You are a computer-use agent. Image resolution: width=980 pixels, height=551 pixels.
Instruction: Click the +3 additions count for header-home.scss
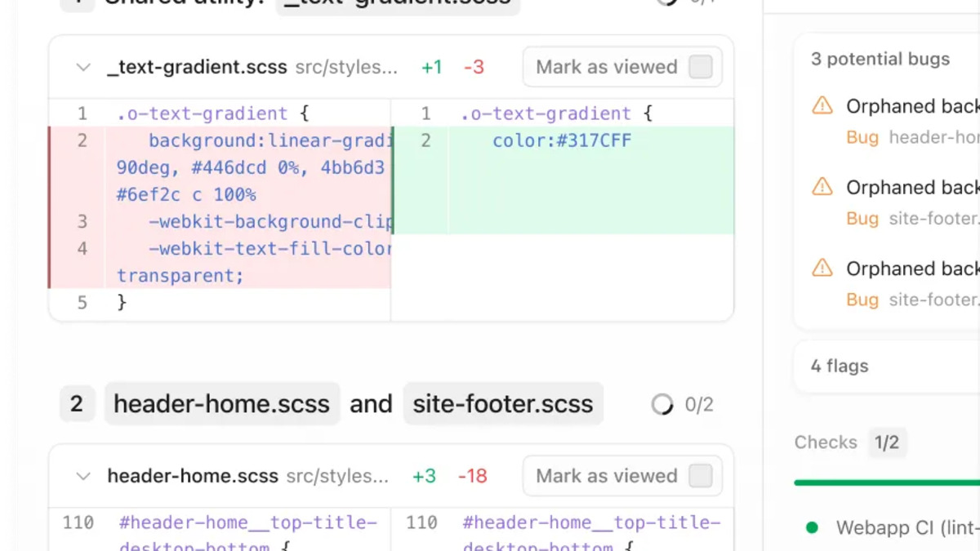click(x=424, y=476)
